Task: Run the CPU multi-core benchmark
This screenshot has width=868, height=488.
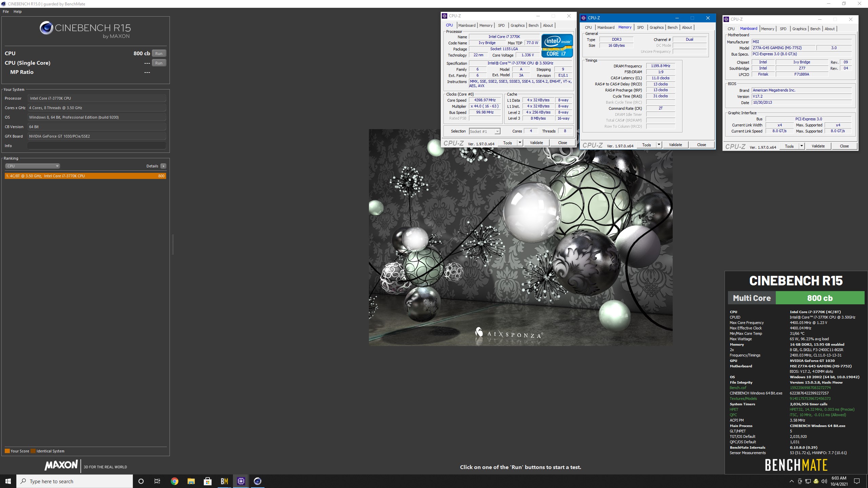Action: pyautogui.click(x=159, y=53)
